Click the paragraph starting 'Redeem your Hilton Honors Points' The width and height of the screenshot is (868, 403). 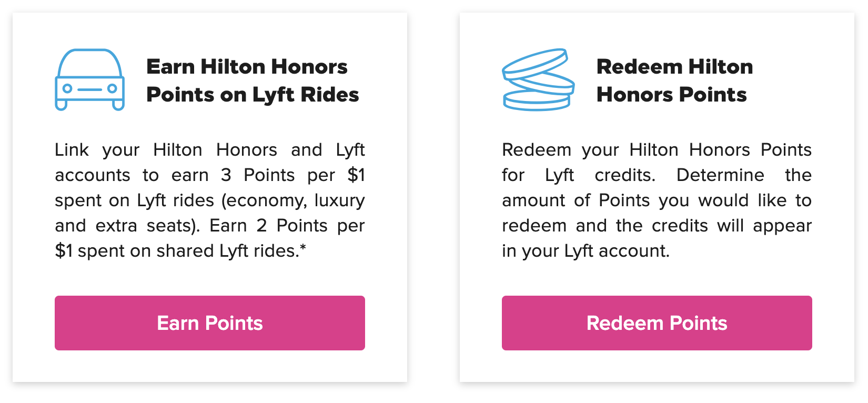(x=657, y=200)
